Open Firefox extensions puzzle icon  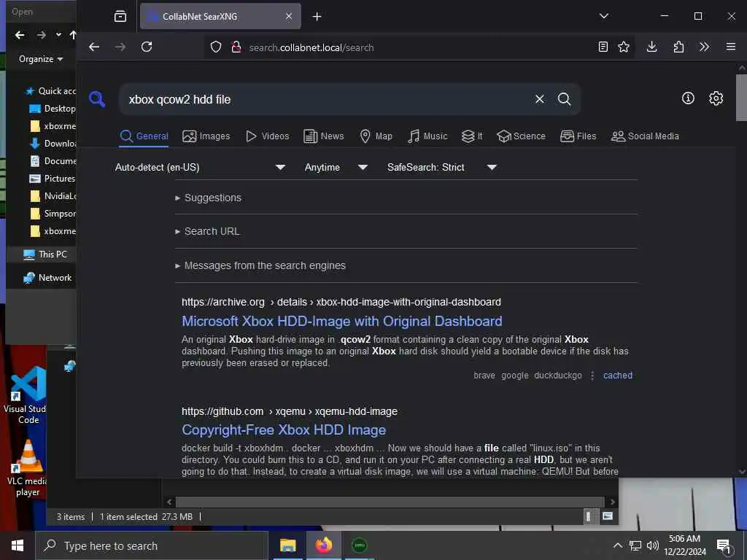(x=678, y=47)
